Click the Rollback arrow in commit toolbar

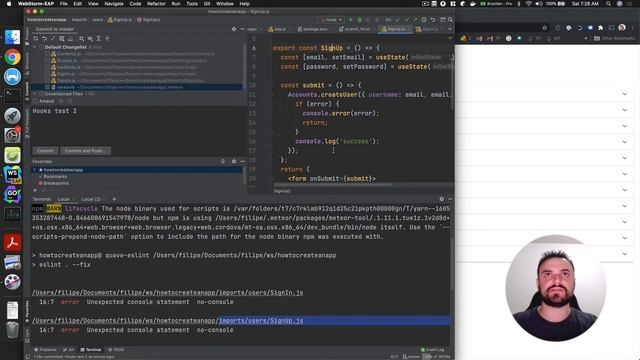[44, 38]
